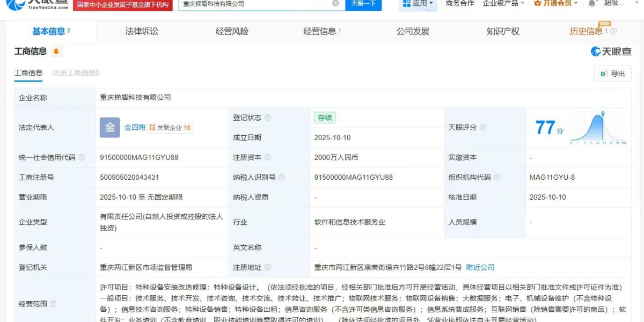Click the help icon beside 统一社会信用代码
644x322 pixels.
click(82, 158)
